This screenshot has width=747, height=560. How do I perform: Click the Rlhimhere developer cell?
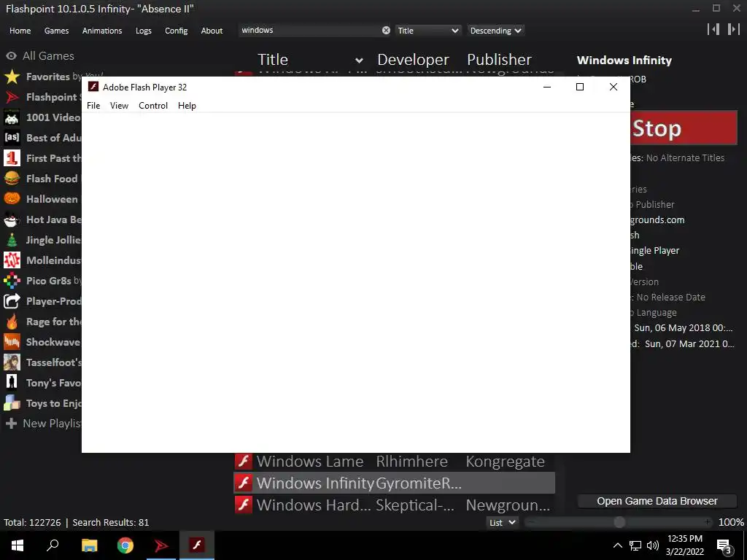coord(411,462)
